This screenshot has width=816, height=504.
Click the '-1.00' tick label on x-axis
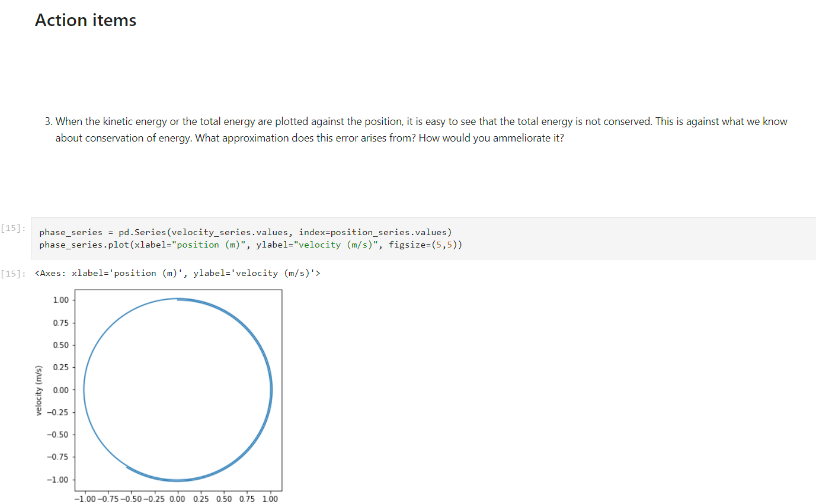click(86, 499)
